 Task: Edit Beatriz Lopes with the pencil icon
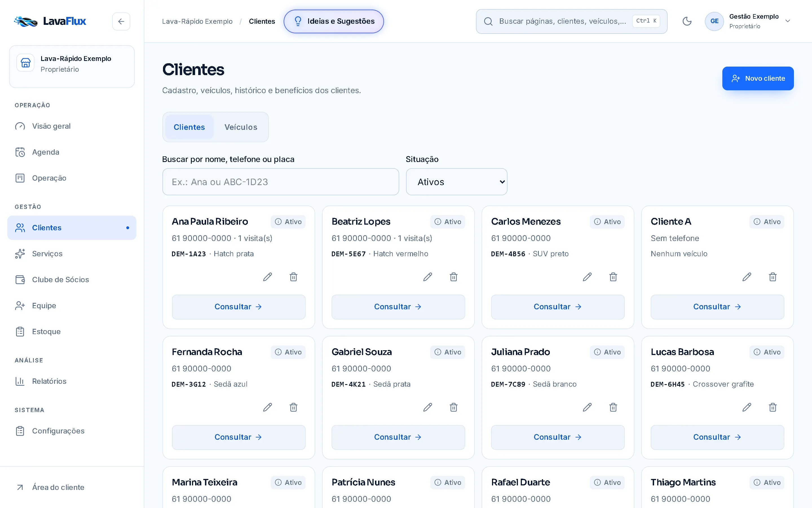[427, 277]
